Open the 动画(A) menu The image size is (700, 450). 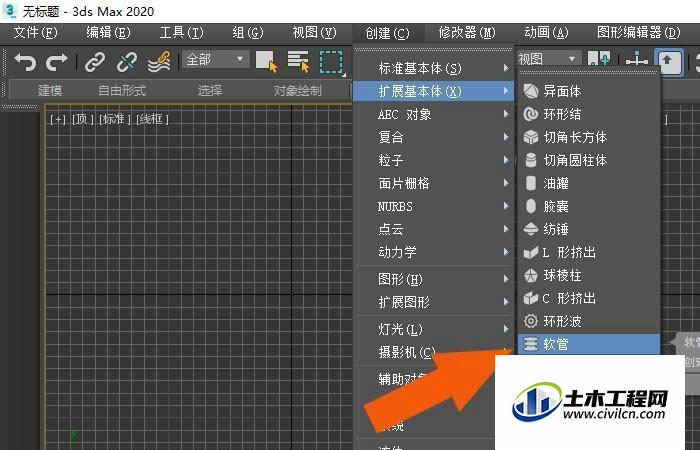click(546, 33)
